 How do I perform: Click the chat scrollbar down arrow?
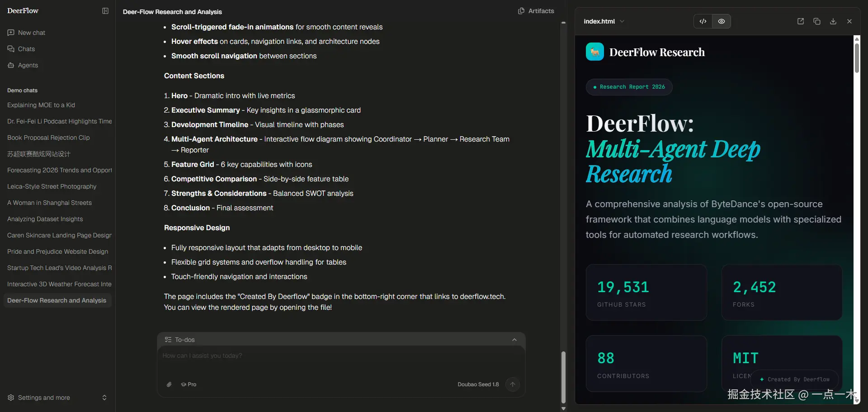[563, 408]
